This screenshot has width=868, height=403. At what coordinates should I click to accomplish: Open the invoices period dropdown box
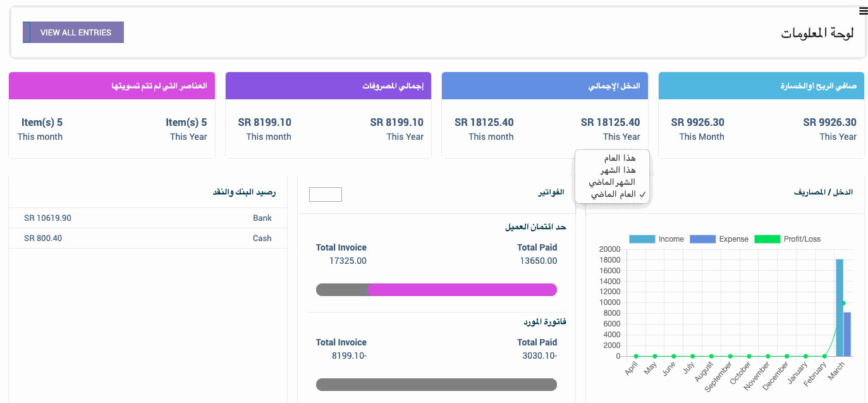pyautogui.click(x=326, y=194)
